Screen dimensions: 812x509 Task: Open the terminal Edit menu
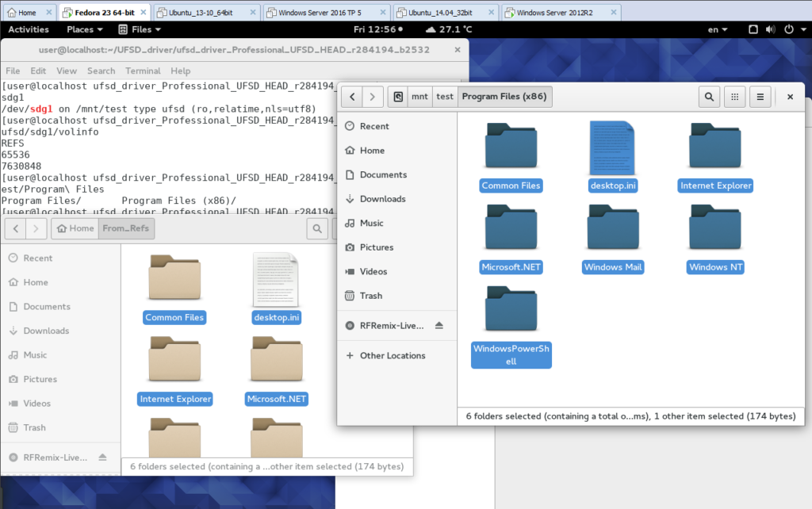pos(38,71)
